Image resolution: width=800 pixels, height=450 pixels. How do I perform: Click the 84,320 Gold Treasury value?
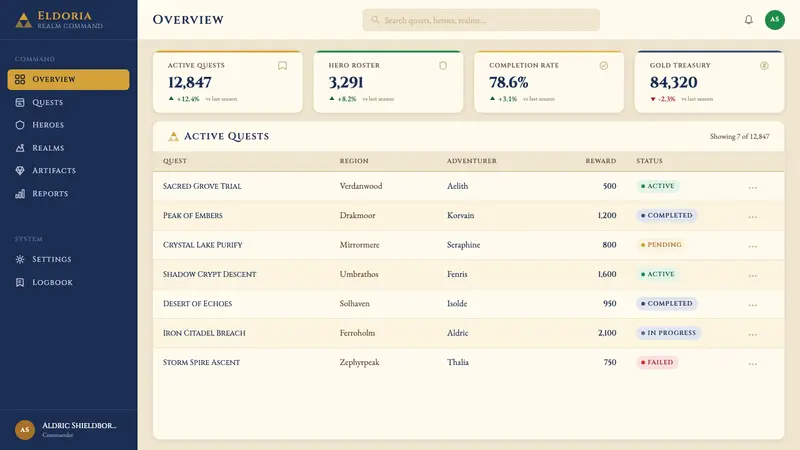coord(673,82)
